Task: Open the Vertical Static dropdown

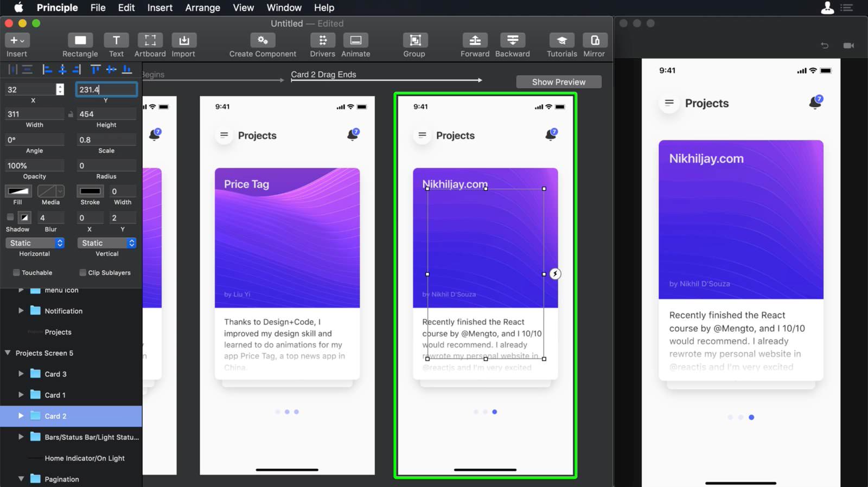Action: 107,243
